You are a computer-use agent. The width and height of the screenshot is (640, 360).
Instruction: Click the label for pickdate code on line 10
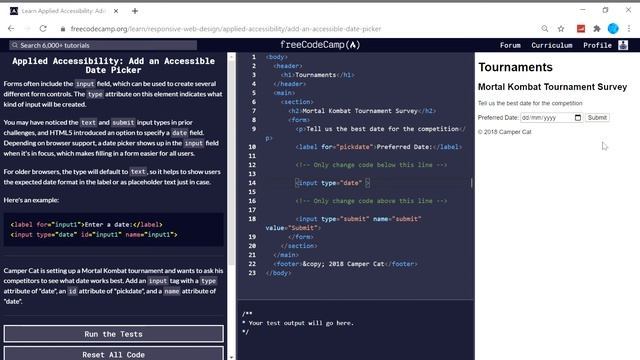click(379, 147)
